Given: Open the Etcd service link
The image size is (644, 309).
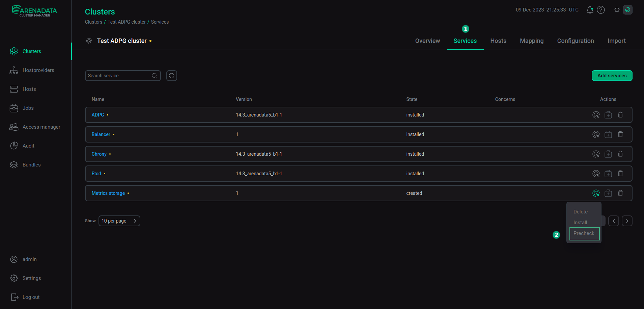Looking at the screenshot, I should point(96,174).
